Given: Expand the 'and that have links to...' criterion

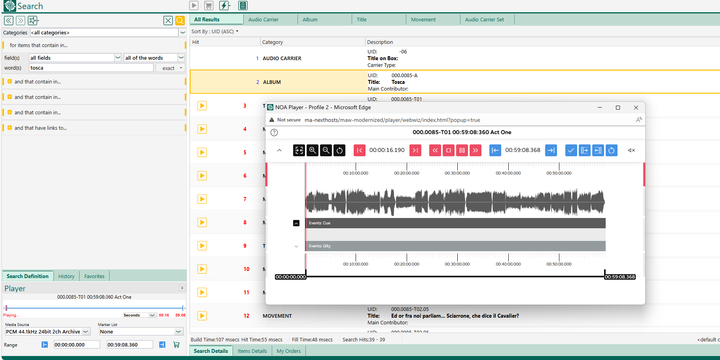Looking at the screenshot, I should pyautogui.click(x=10, y=128).
